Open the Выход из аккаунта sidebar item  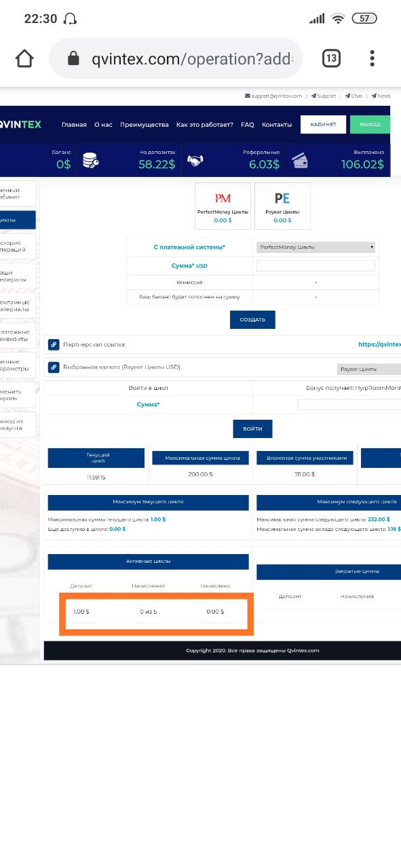(x=18, y=425)
